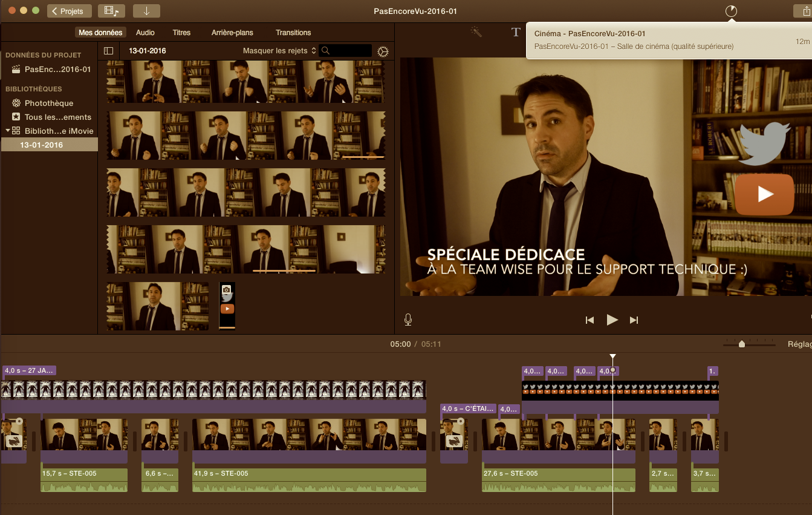The height and width of the screenshot is (515, 812).
Task: Switch to the Titres tab
Action: coord(181,33)
